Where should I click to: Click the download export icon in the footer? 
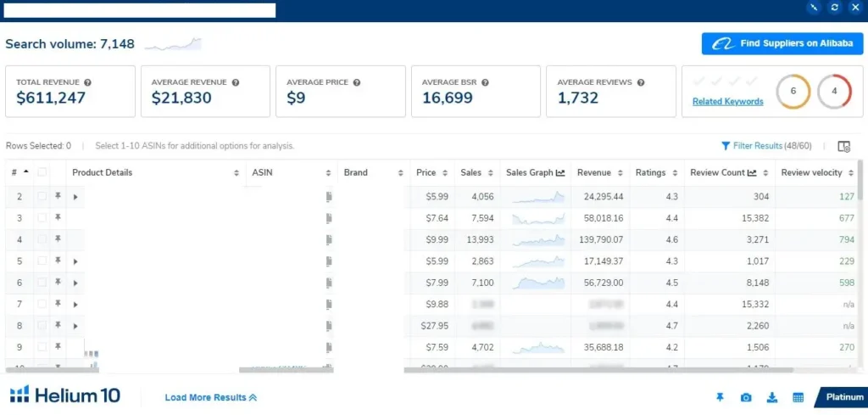tap(771, 397)
